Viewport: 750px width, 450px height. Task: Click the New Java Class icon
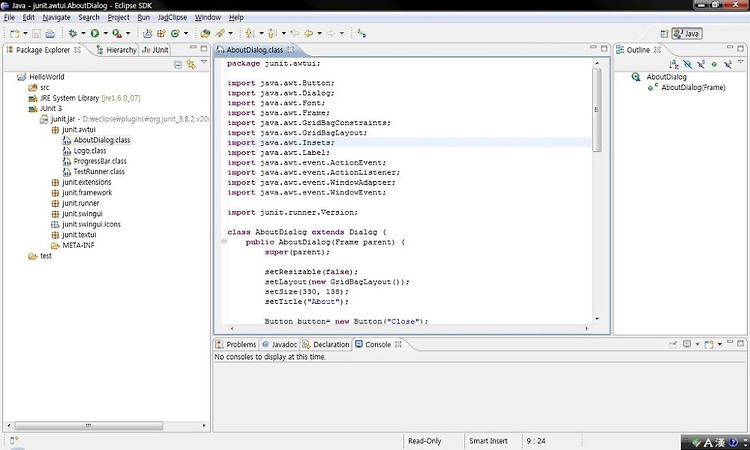coord(175,33)
